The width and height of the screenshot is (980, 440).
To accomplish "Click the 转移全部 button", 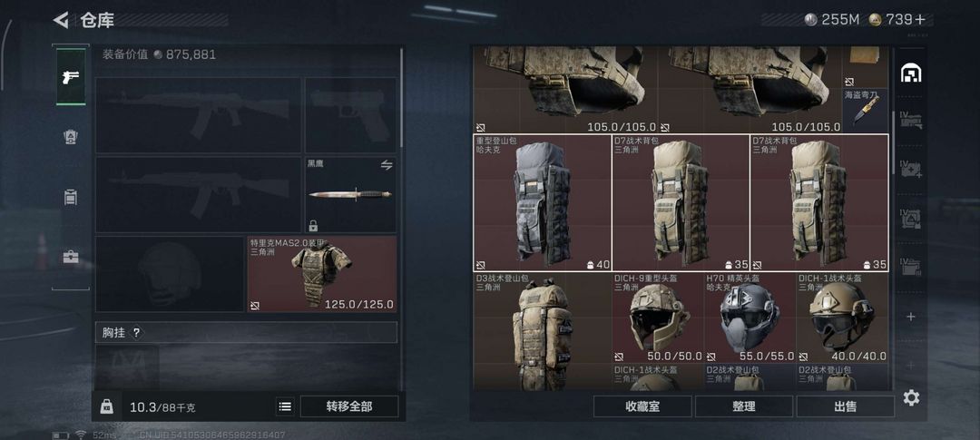I will (349, 406).
